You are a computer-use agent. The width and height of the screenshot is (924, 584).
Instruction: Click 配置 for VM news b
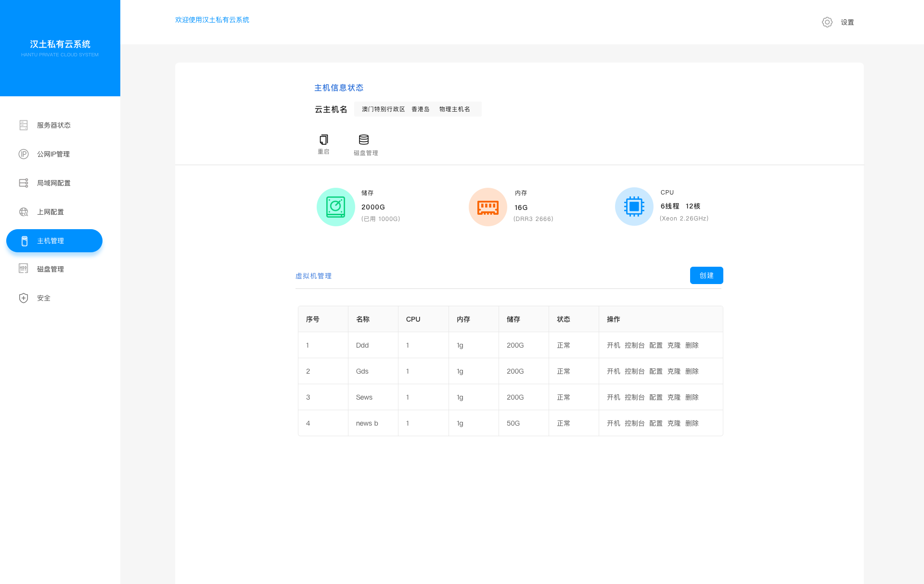[x=656, y=423]
